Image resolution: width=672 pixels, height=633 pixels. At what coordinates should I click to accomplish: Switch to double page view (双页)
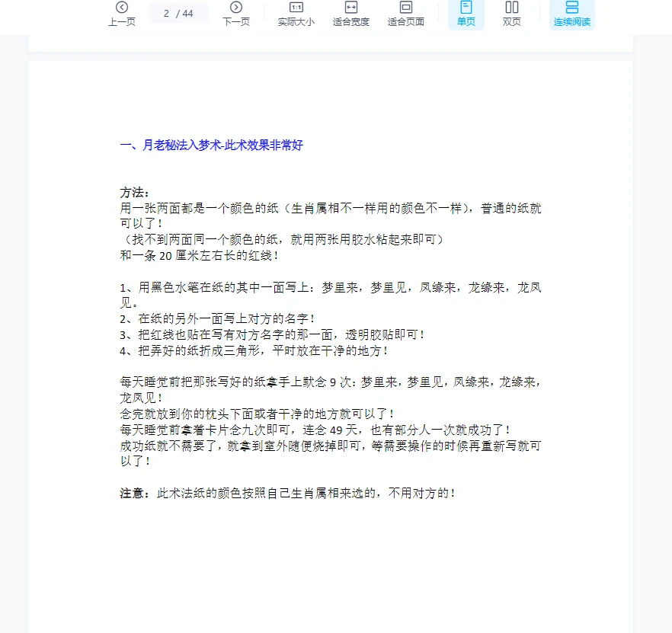pos(512,14)
